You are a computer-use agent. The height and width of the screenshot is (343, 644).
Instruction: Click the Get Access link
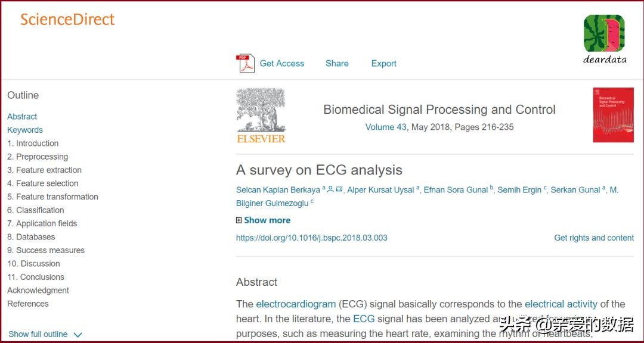click(282, 64)
